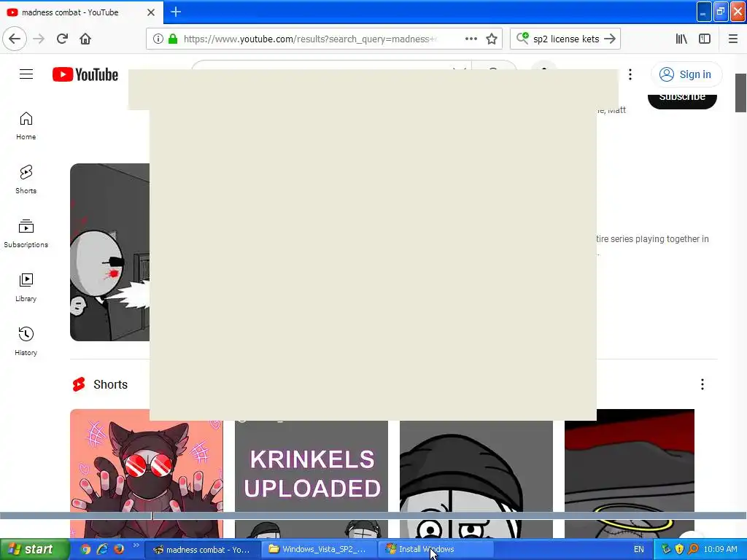Click the forward navigation arrow
Viewport: 747px width, 560px height.
tap(39, 39)
